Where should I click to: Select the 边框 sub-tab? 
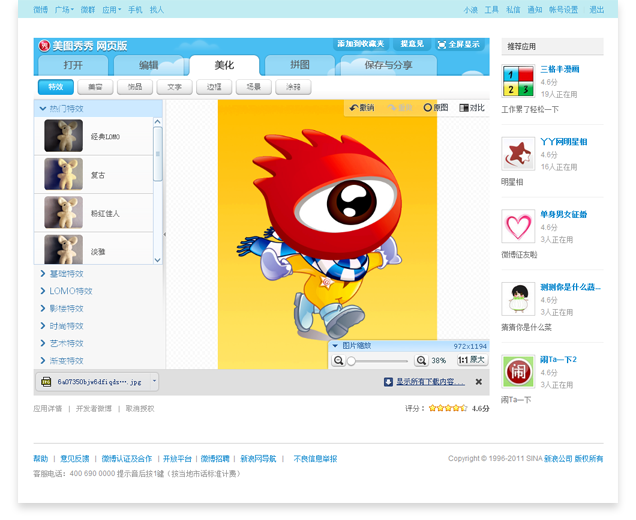pos(214,87)
